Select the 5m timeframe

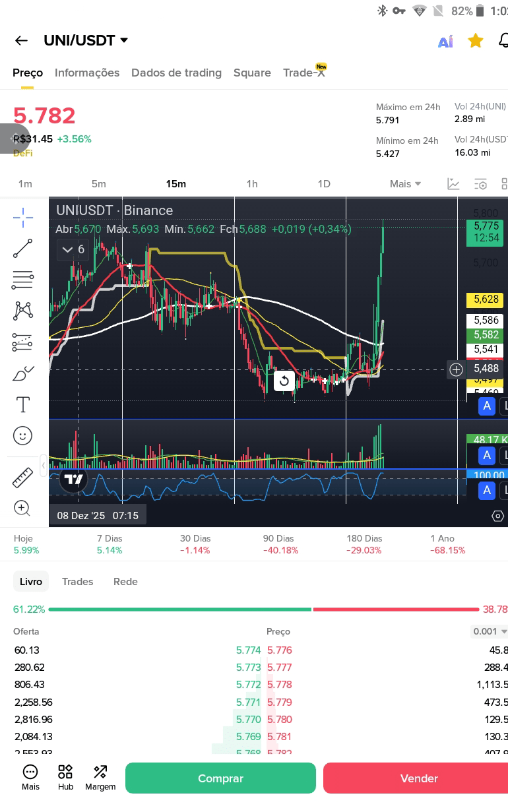click(98, 183)
